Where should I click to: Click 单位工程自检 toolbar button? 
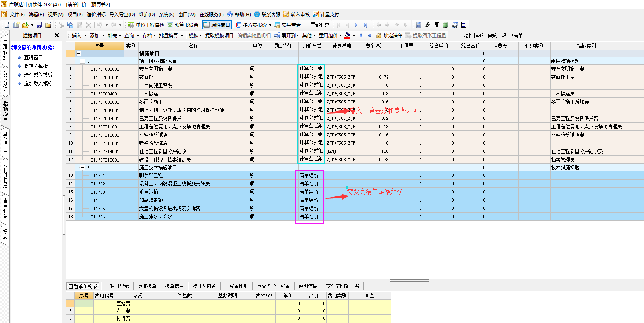click(146, 25)
